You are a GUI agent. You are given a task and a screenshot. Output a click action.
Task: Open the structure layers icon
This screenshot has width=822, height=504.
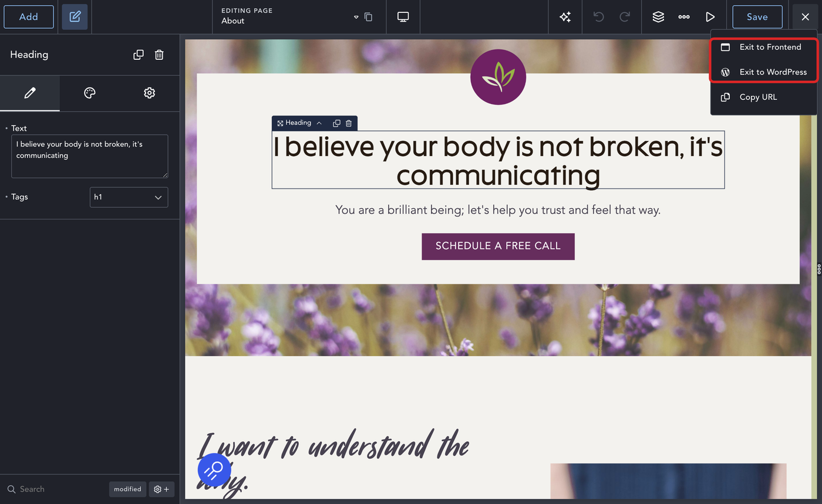click(x=658, y=17)
